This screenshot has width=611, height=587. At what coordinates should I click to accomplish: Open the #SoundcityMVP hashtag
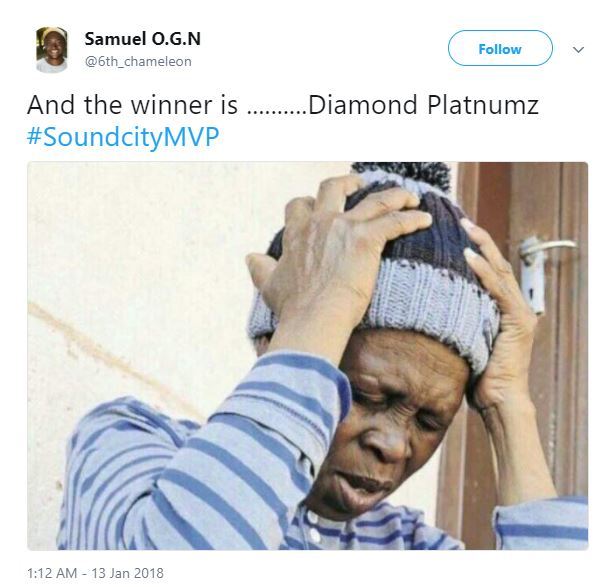[x=123, y=137]
